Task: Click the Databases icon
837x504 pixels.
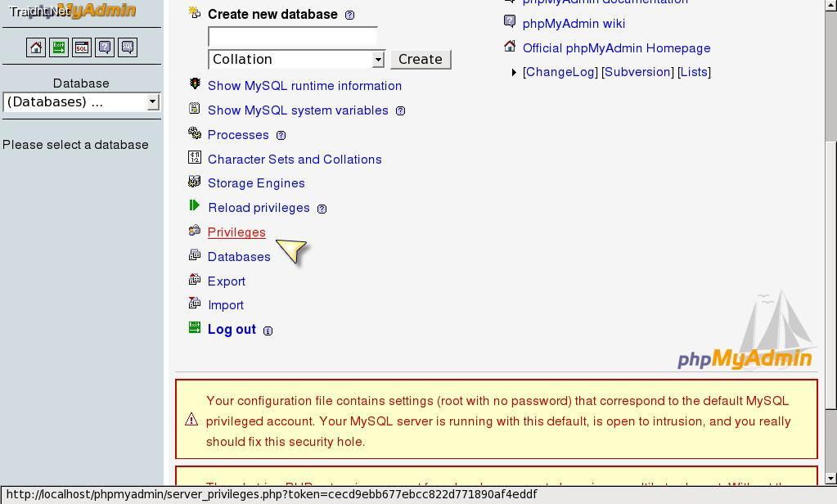Action: (194, 254)
